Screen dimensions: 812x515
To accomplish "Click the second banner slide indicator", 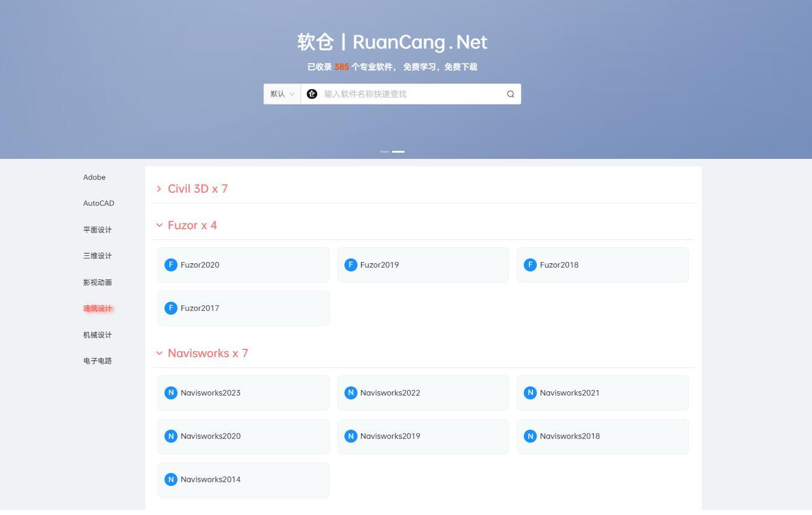I will tap(398, 151).
